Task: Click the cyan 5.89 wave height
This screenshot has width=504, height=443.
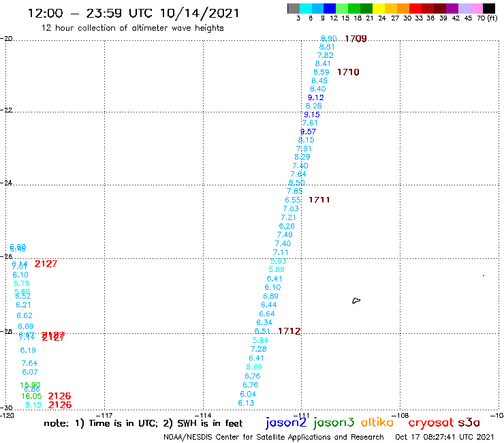Action: [x=277, y=270]
